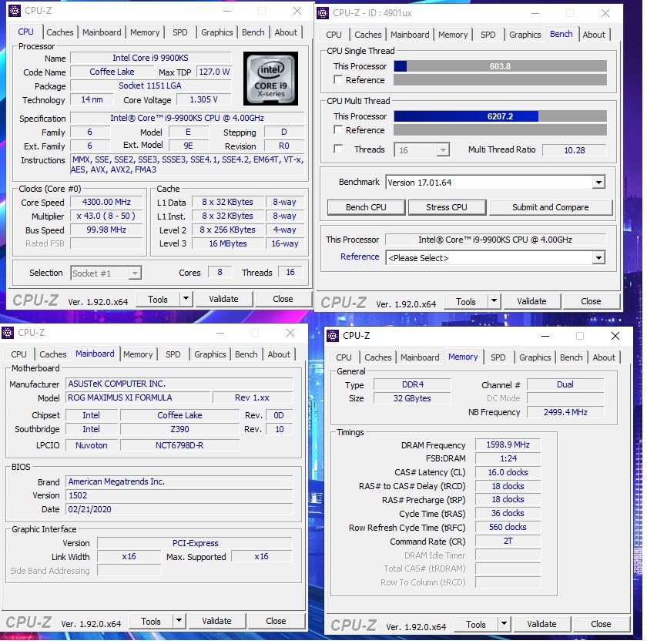Click the Manufacturer ASUSTeK COMPUTER INC. field

point(179,384)
